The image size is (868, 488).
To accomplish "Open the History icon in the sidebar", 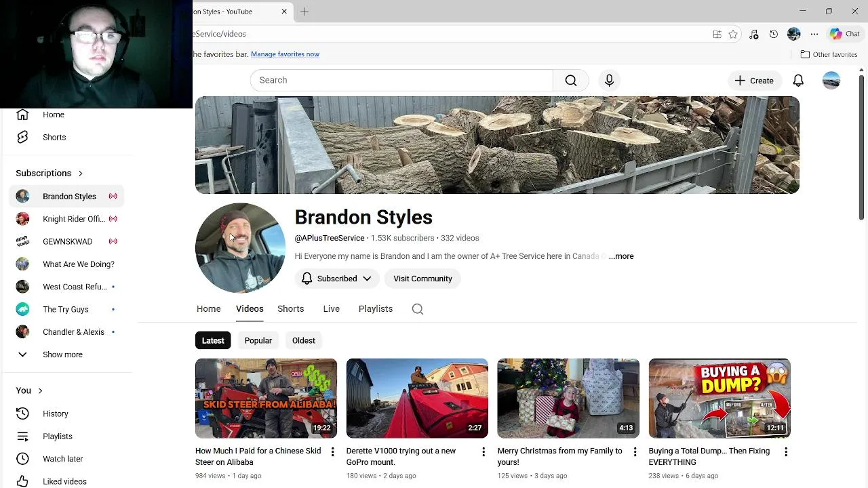I will 22,413.
